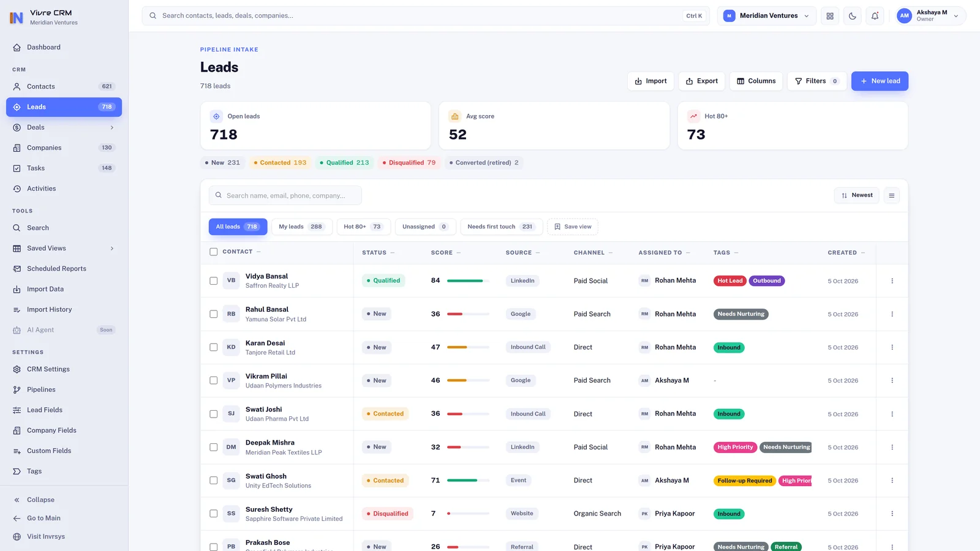Select Swati Joshi checkbox
Image resolution: width=980 pixels, height=551 pixels.
click(x=213, y=414)
